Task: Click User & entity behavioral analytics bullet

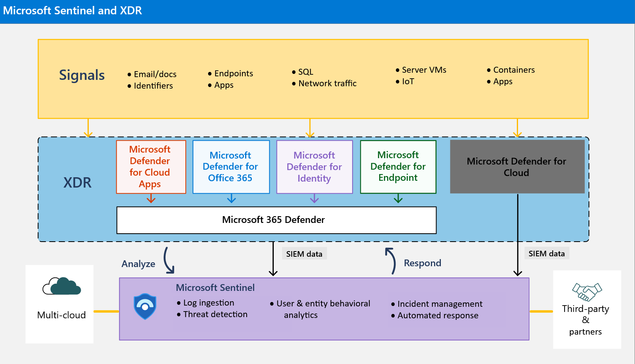Action: 320,309
